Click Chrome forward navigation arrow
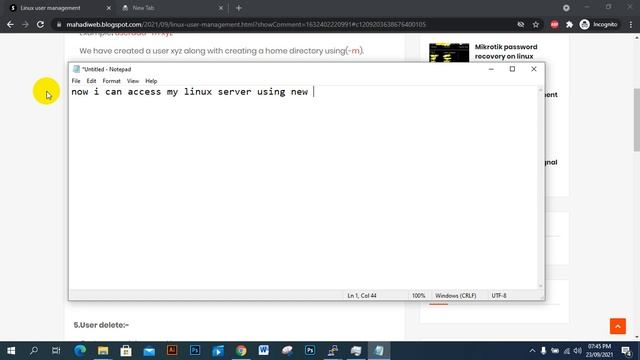Viewport: 640px width, 360px height. click(25, 24)
